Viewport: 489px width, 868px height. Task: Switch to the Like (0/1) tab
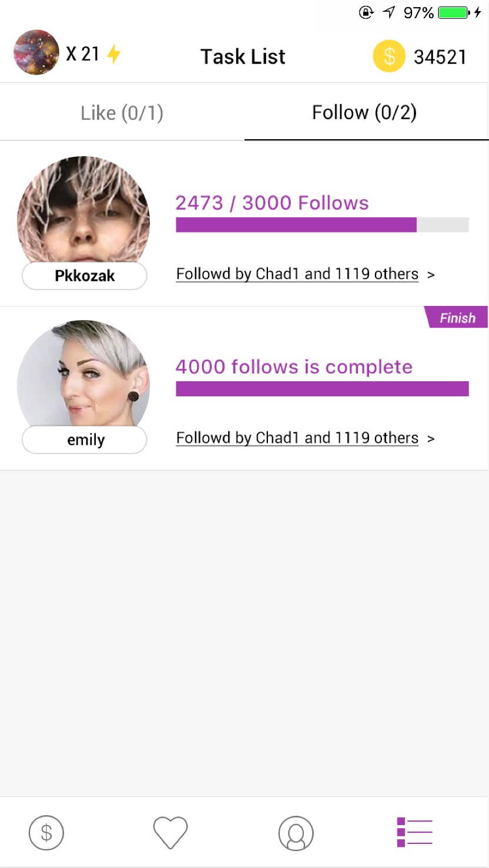pos(122,113)
